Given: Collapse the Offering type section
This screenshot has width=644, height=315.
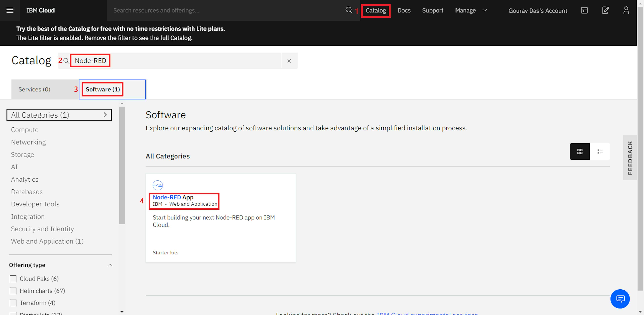Looking at the screenshot, I should pyautogui.click(x=110, y=265).
